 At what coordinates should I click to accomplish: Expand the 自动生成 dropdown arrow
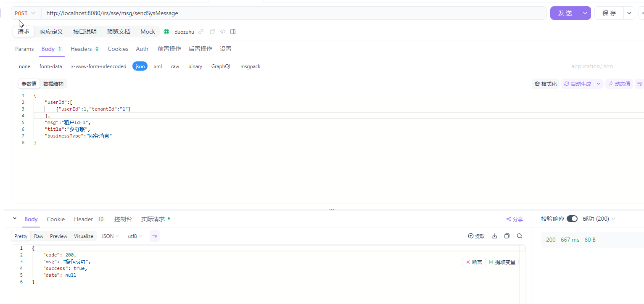coord(599,84)
